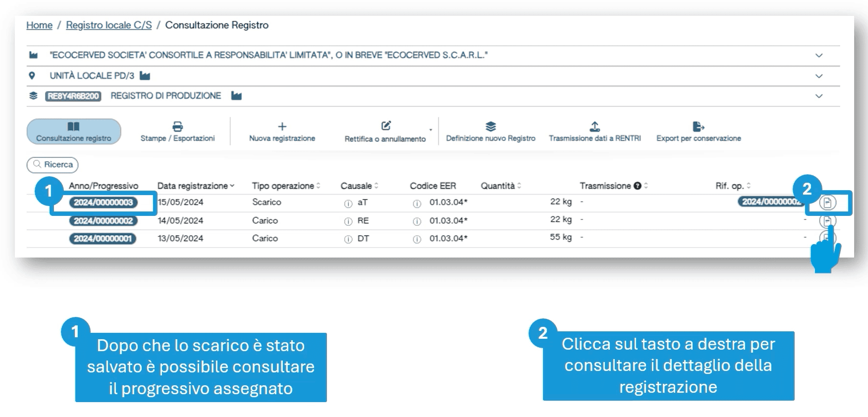The width and height of the screenshot is (868, 417).
Task: Expand the Unità Locale PD/3 section chevron
Action: (819, 76)
